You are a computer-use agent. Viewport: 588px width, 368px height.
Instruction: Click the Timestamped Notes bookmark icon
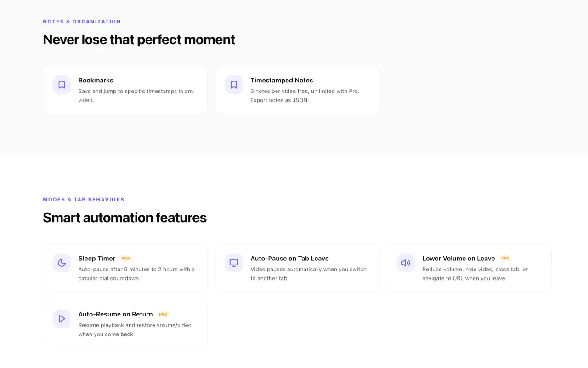point(234,85)
